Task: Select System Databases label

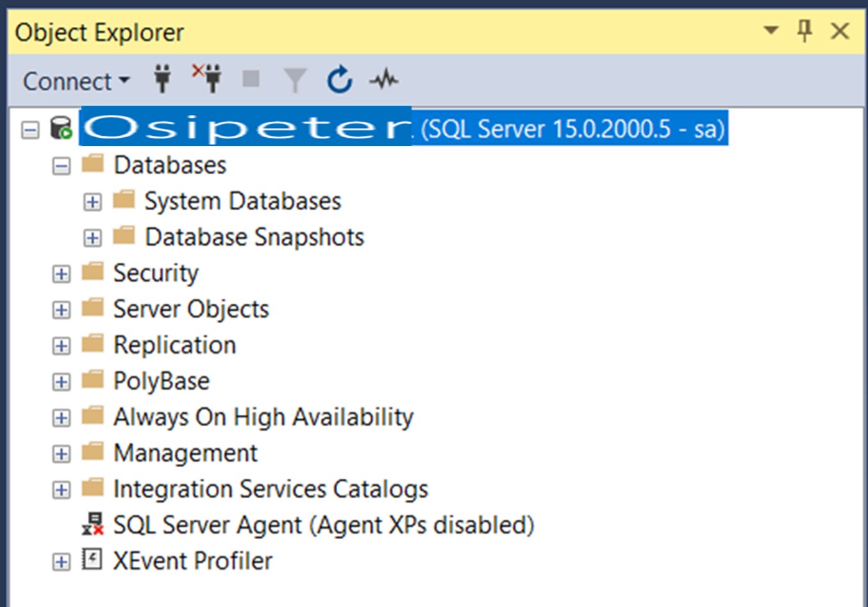Action: pos(243,201)
